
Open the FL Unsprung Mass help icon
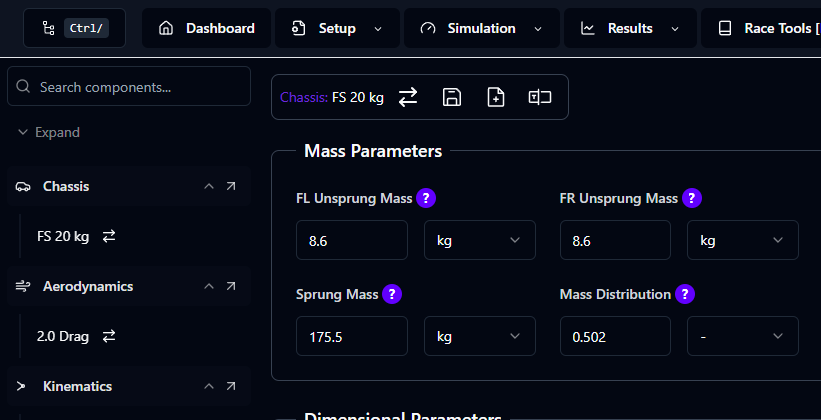click(x=427, y=198)
